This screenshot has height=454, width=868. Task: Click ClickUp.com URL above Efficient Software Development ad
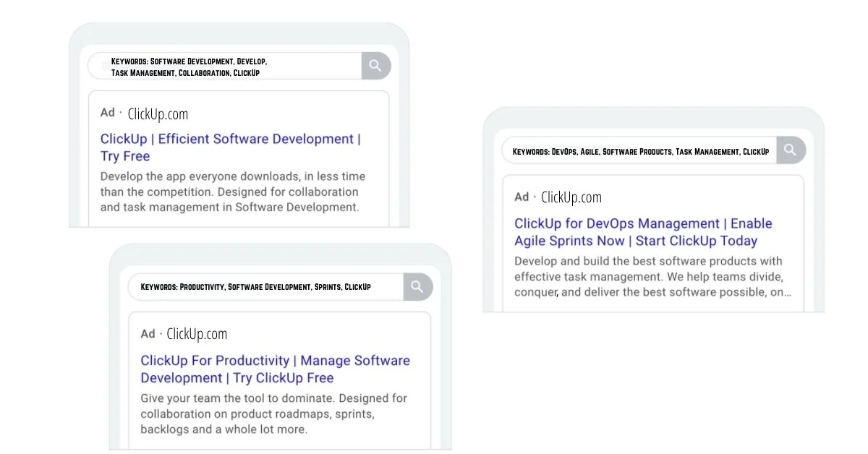(158, 113)
